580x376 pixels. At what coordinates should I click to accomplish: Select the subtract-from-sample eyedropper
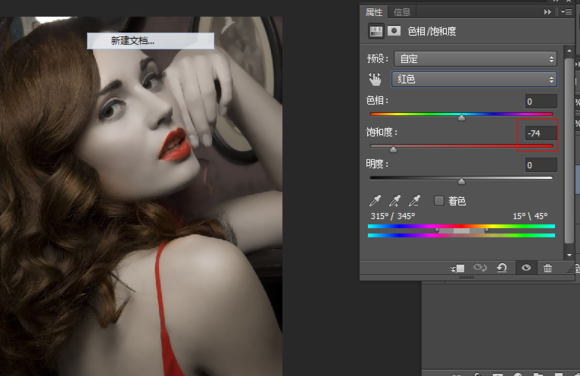click(414, 201)
